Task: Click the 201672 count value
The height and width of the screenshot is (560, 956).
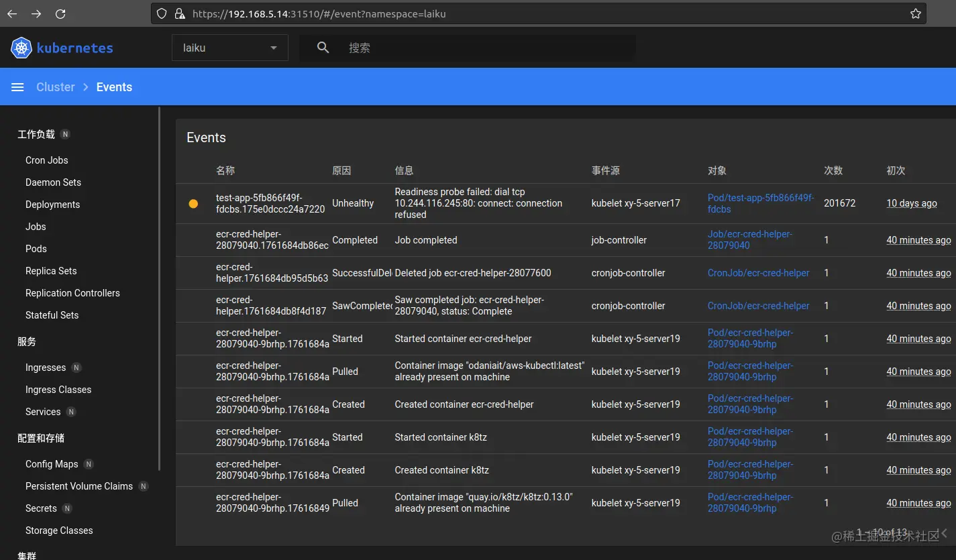Action: click(840, 203)
